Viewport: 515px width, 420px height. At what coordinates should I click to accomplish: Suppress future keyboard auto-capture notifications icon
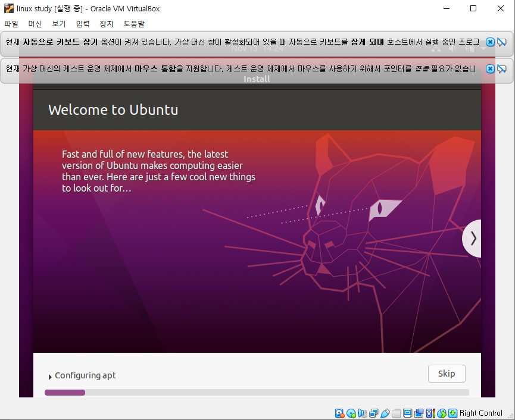coord(501,42)
